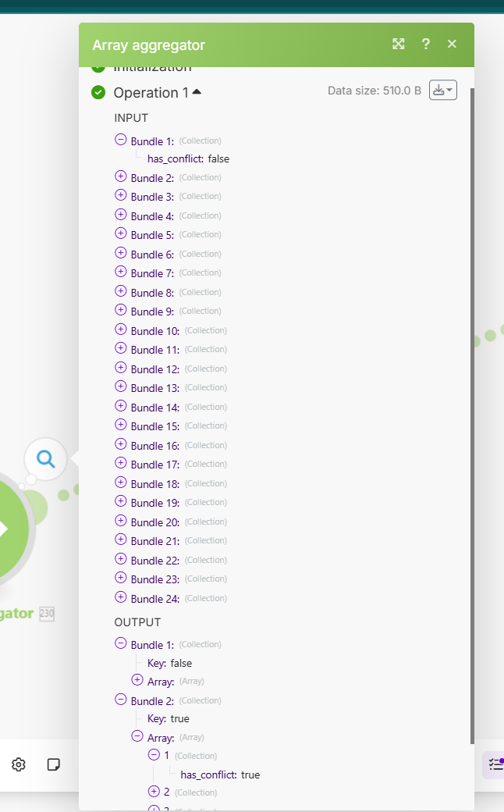Click the green aggregator module on canvas

pyautogui.click(x=13, y=529)
